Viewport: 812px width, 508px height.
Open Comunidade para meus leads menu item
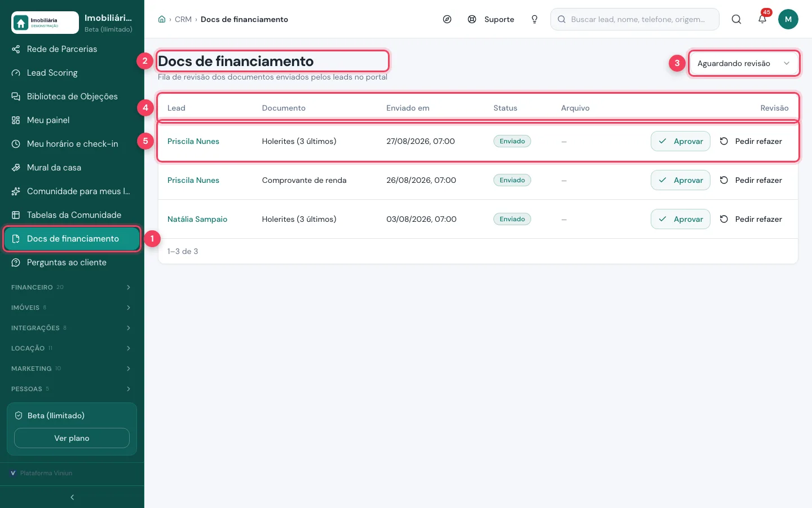click(x=72, y=191)
